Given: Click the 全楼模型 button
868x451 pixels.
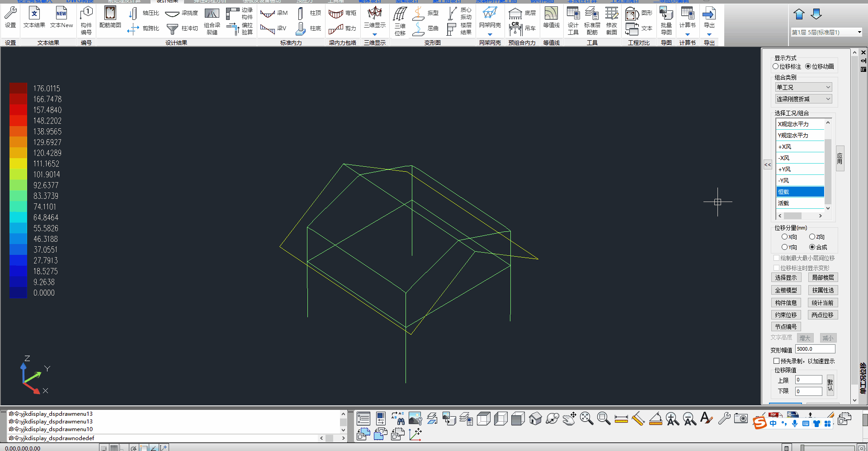Looking at the screenshot, I should point(786,290).
